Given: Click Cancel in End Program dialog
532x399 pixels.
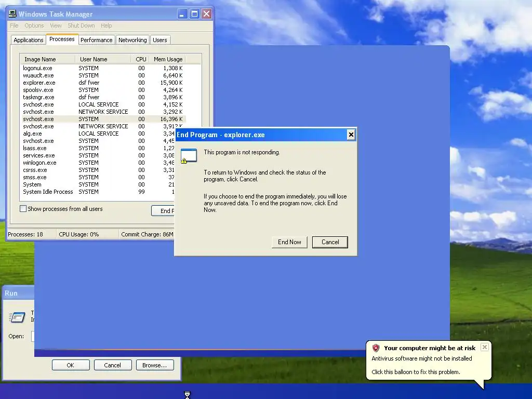Looking at the screenshot, I should [330, 242].
